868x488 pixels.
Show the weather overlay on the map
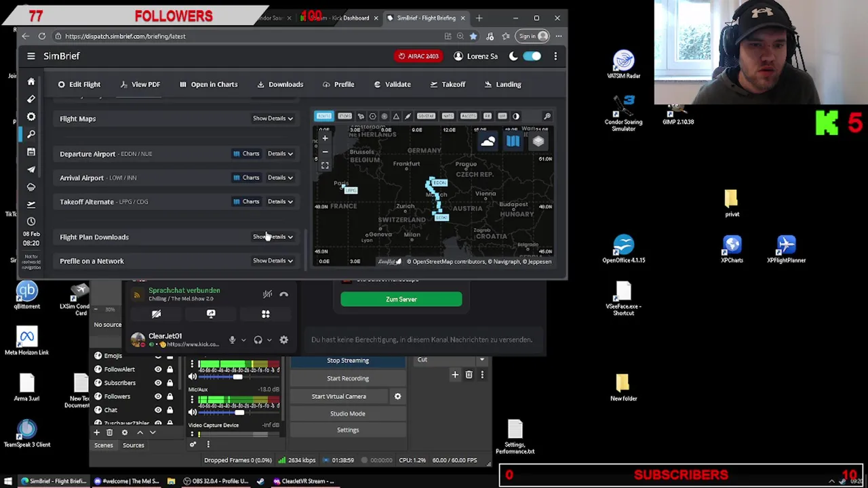click(488, 141)
